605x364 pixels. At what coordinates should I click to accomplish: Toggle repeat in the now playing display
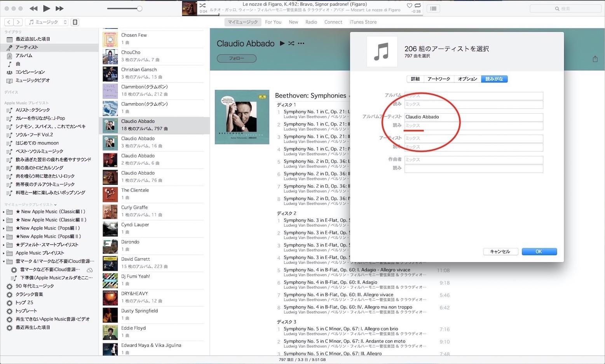point(418,5)
